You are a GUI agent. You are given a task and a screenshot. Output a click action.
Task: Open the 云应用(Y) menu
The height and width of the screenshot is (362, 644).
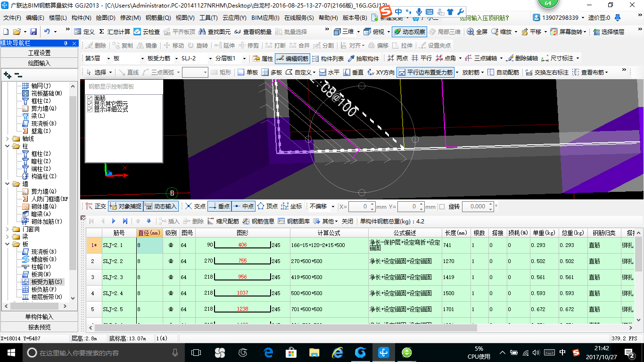(234, 18)
